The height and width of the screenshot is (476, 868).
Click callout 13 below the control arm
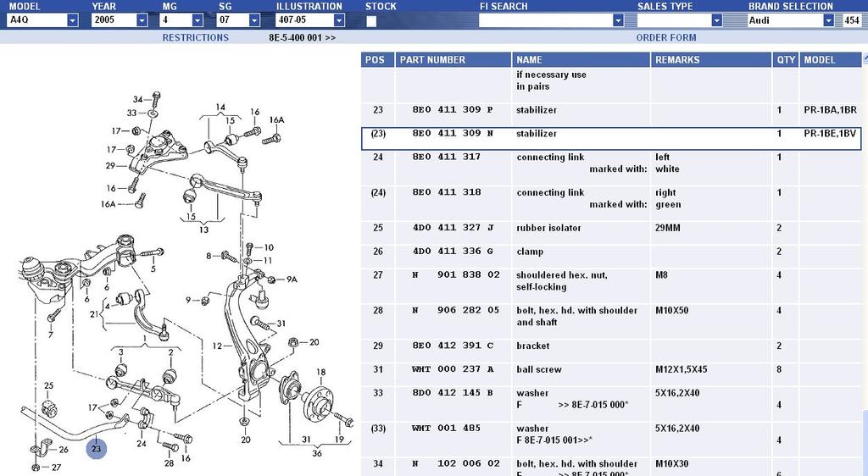tap(203, 230)
